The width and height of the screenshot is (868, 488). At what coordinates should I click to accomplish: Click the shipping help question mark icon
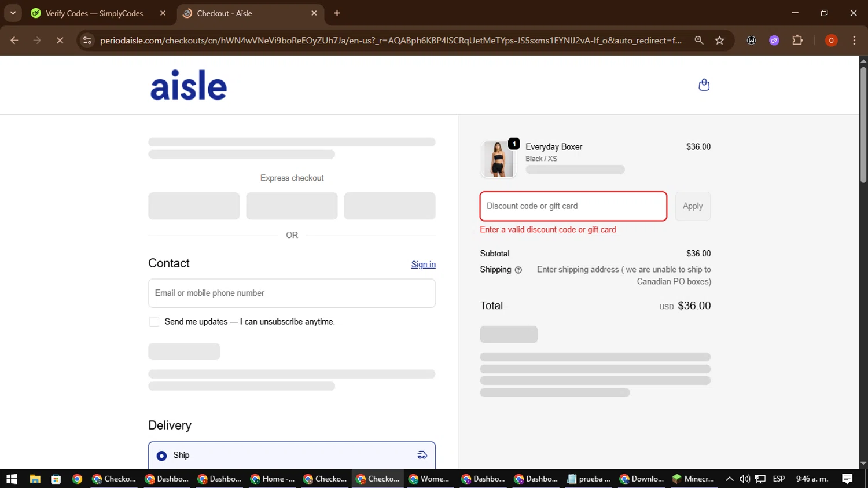518,270
